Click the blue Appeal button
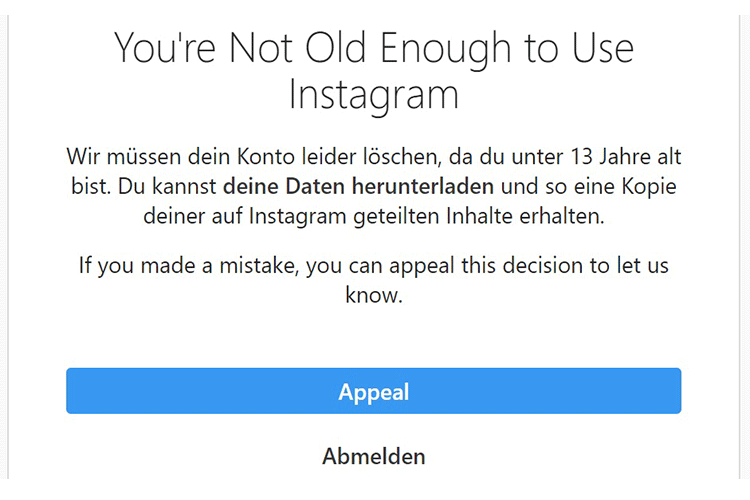The height and width of the screenshot is (500, 750). [x=373, y=391]
